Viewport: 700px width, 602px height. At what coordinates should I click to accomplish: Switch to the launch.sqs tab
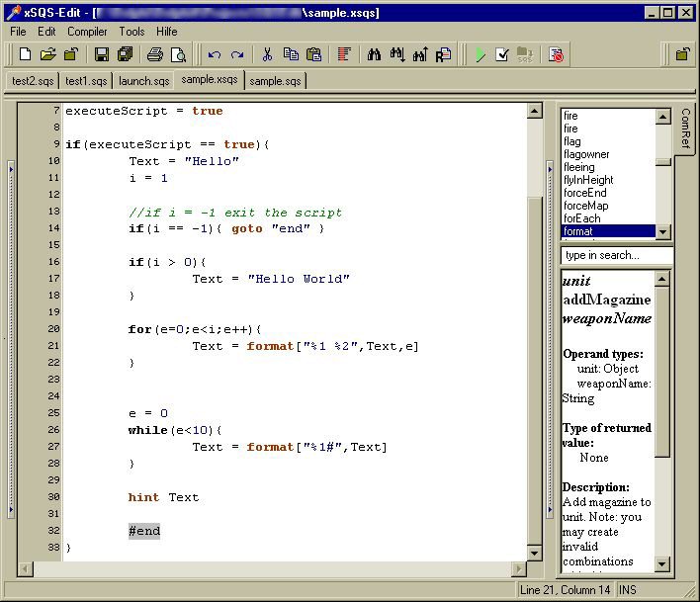tap(143, 81)
